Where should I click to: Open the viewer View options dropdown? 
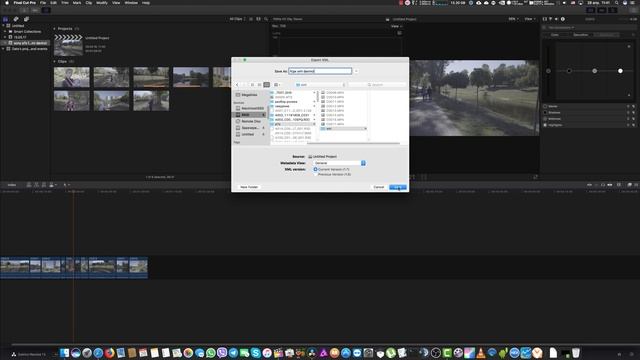pos(529,19)
